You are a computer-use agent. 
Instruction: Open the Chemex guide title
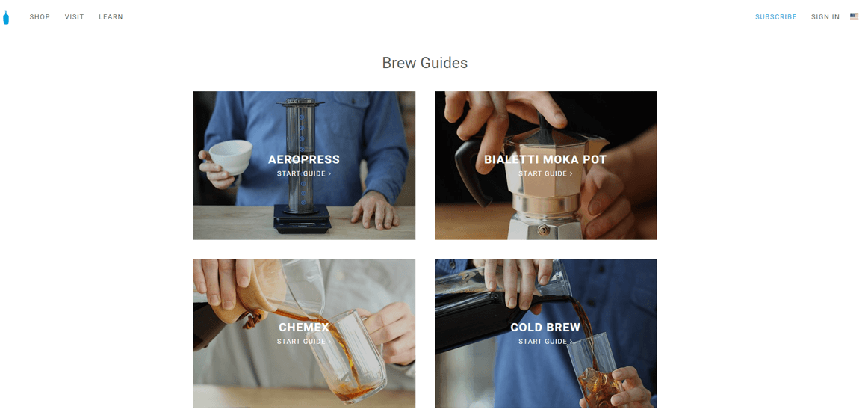click(304, 328)
